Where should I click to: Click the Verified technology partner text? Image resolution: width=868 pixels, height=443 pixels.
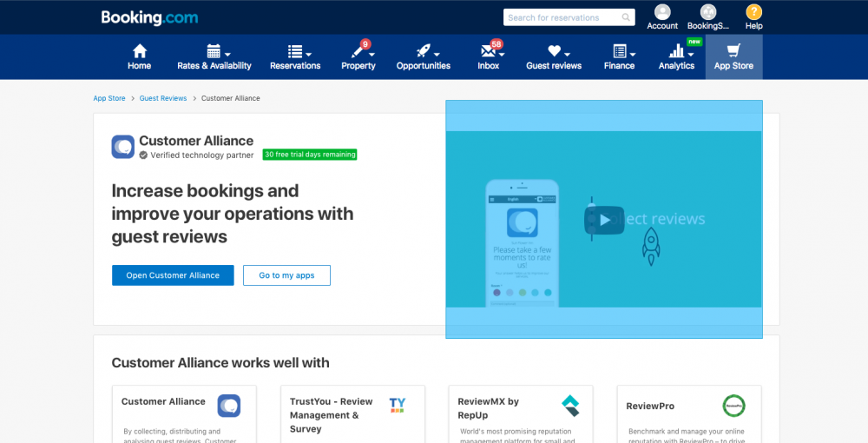click(202, 155)
